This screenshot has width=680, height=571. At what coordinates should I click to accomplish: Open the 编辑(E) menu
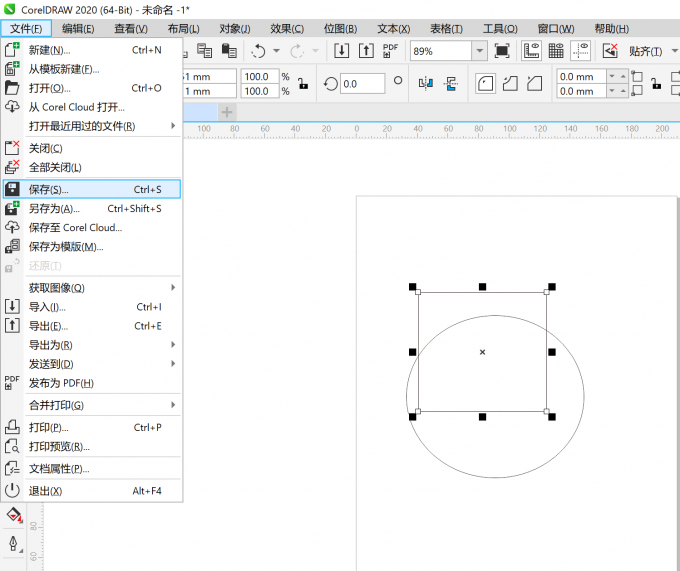click(x=78, y=28)
